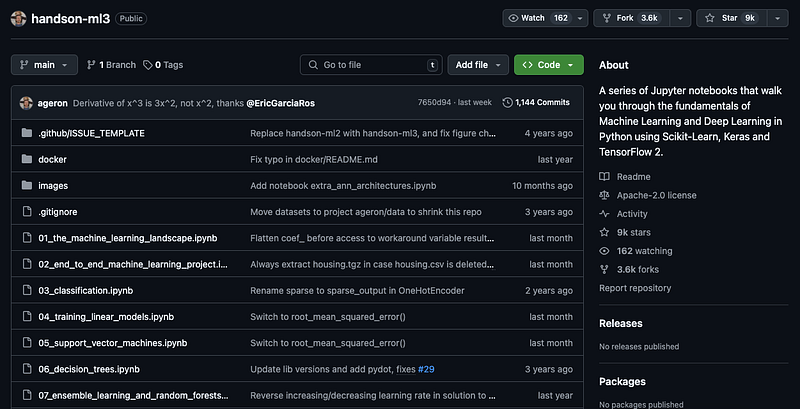
Task: Click the folder icon for .github/ISSUE_TEMPLATE
Action: pos(27,133)
